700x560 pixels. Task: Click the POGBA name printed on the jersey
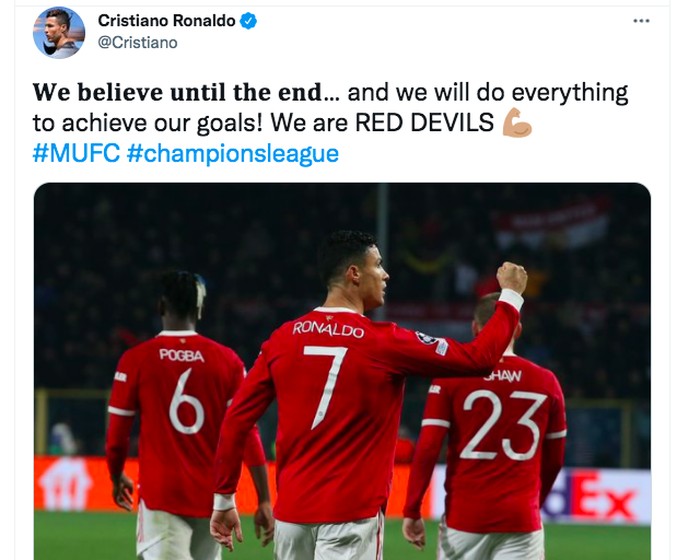(x=182, y=355)
